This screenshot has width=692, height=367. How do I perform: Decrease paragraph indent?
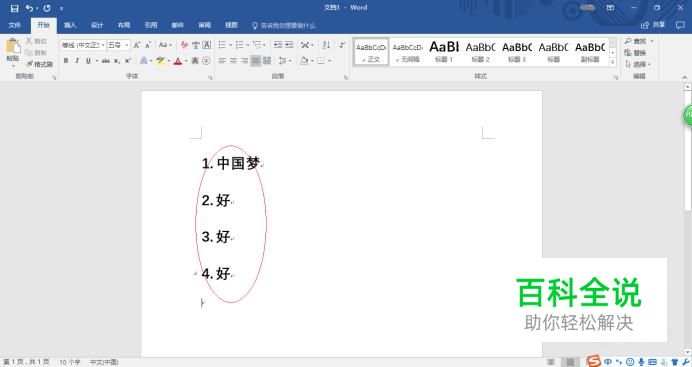[278, 45]
